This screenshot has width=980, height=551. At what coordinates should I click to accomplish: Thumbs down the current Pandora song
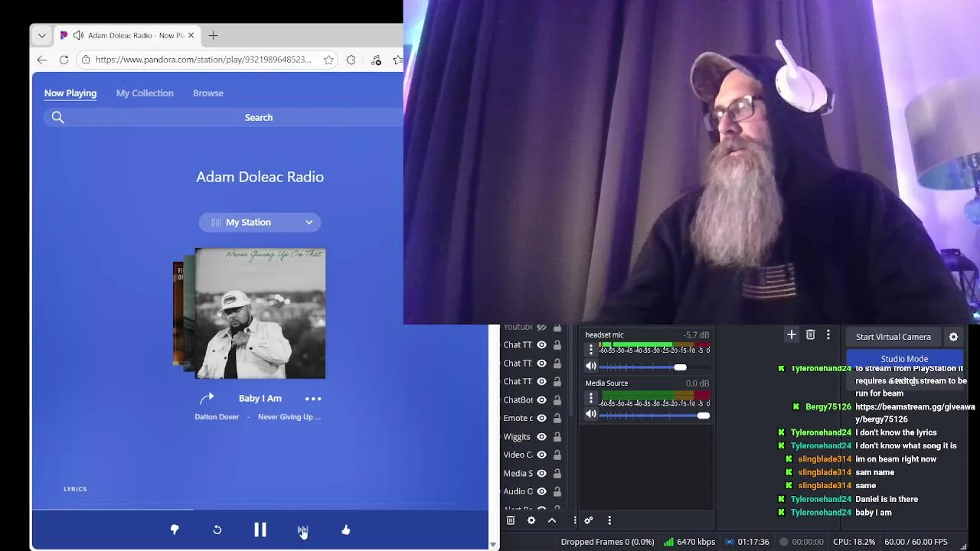click(x=175, y=530)
